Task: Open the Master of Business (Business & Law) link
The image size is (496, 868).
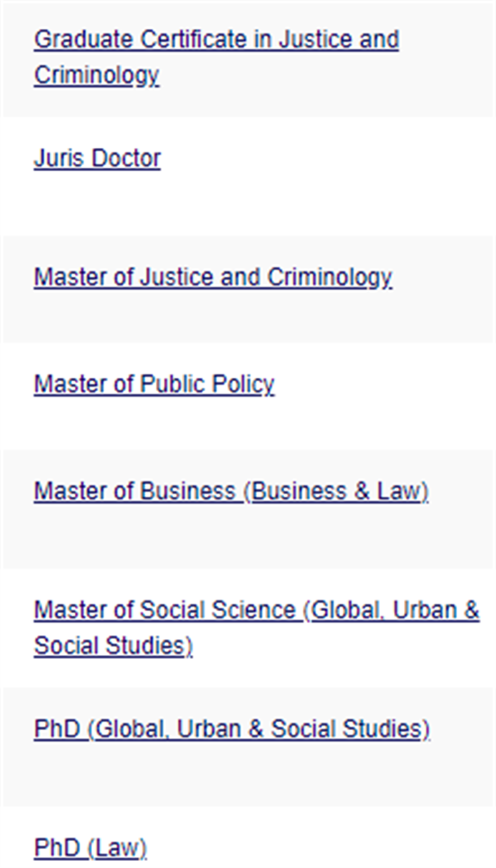Action: [x=232, y=491]
